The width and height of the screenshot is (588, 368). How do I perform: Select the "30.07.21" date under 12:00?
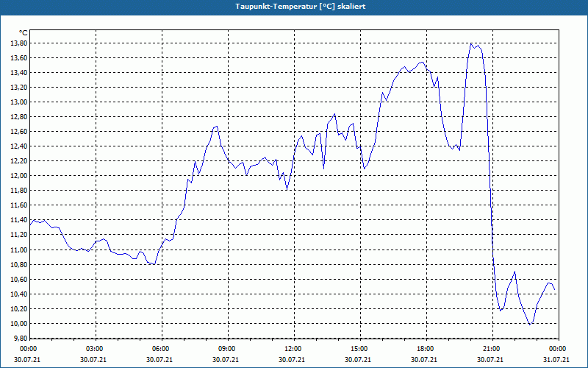tap(292, 360)
